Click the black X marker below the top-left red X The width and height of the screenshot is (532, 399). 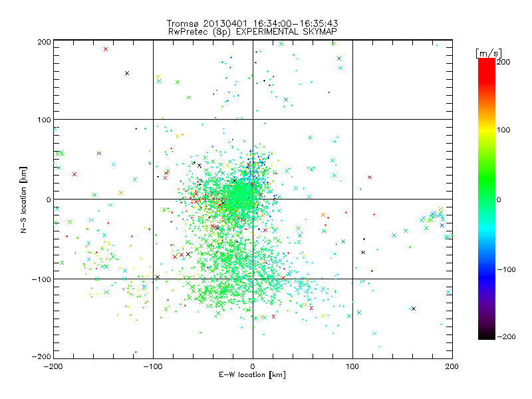(x=127, y=73)
